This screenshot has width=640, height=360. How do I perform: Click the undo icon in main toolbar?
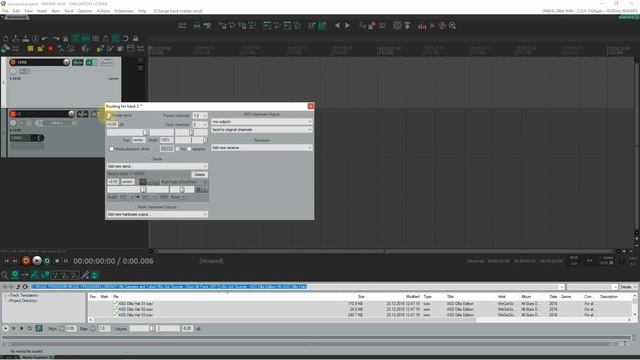pos(45,38)
